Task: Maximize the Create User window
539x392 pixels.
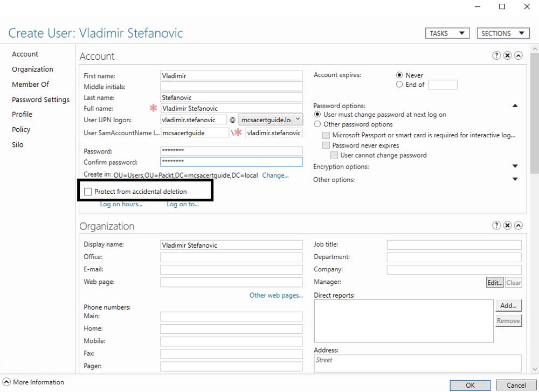Action: (x=502, y=6)
